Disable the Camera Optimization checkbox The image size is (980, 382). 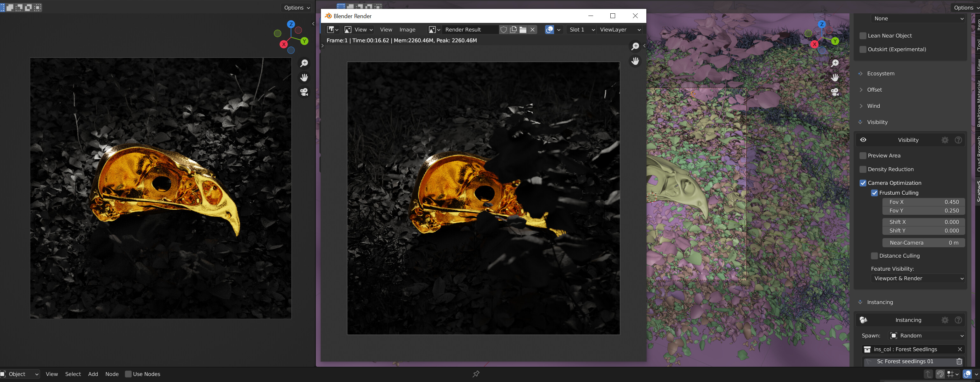[x=863, y=183]
